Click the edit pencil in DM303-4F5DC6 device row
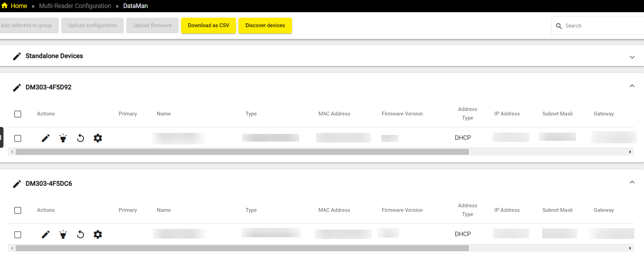The width and height of the screenshot is (644, 256). point(46,234)
